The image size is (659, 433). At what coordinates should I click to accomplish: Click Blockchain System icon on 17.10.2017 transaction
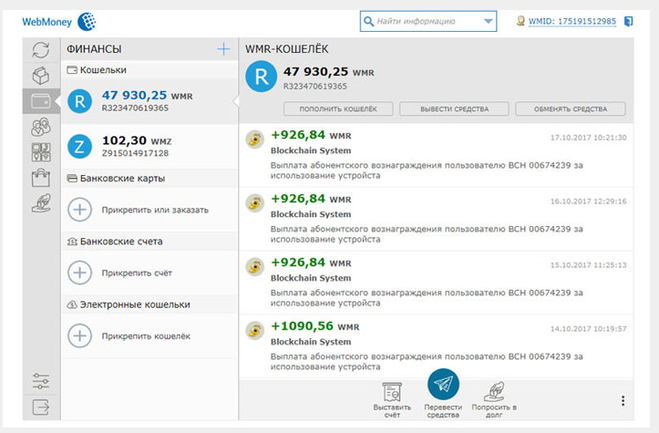(255, 140)
